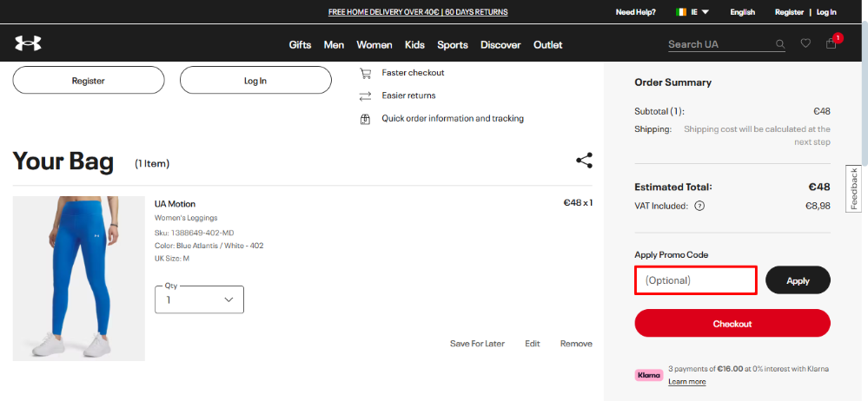This screenshot has height=401, width=868.
Task: Open the shopping bag icon
Action: point(831,43)
